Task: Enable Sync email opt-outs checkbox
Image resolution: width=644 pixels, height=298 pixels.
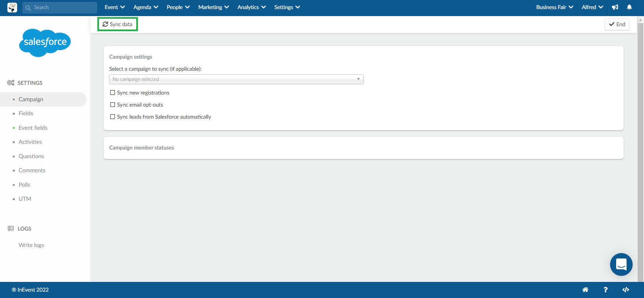Action: pos(113,105)
